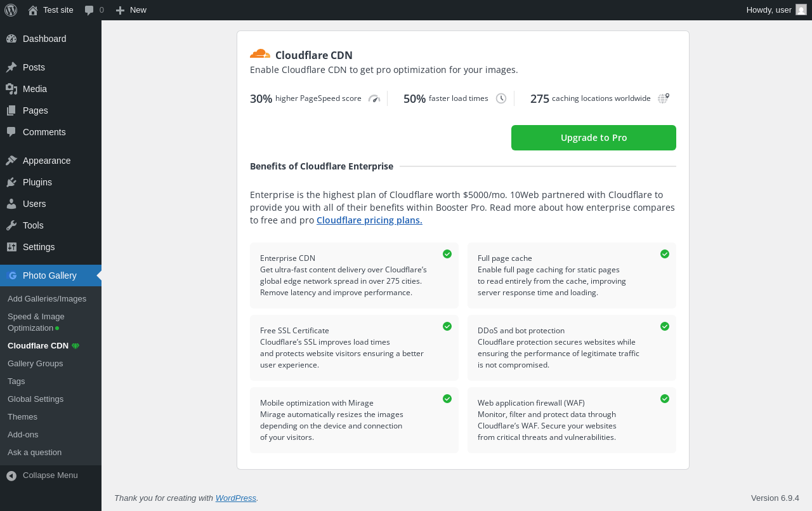812x511 pixels.
Task: Open the Plugins menu
Action: [x=37, y=182]
